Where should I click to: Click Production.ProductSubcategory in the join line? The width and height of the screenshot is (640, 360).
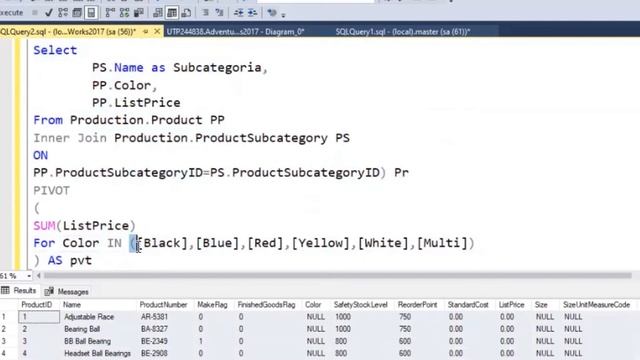click(x=221, y=138)
